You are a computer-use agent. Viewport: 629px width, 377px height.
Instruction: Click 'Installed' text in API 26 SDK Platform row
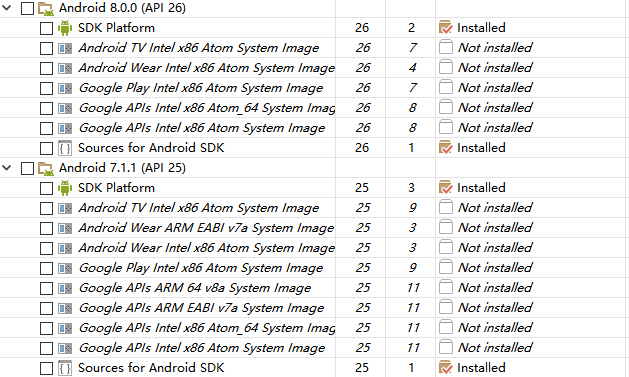coord(481,28)
